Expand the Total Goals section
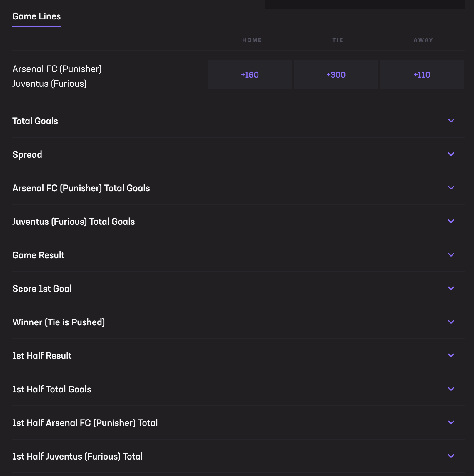The height and width of the screenshot is (476, 474). pyautogui.click(x=451, y=121)
